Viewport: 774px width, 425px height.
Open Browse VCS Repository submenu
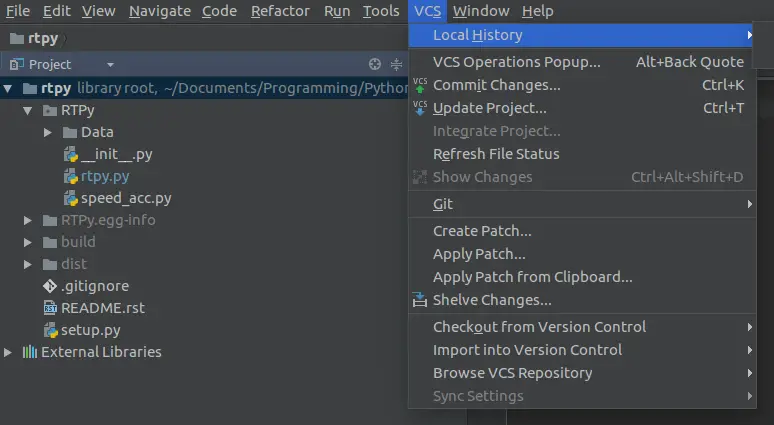click(582, 373)
